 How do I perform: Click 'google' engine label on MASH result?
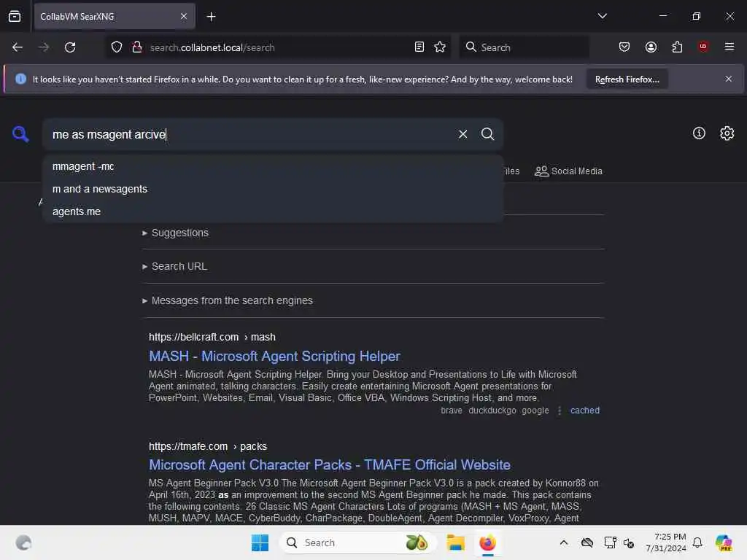pyautogui.click(x=535, y=411)
